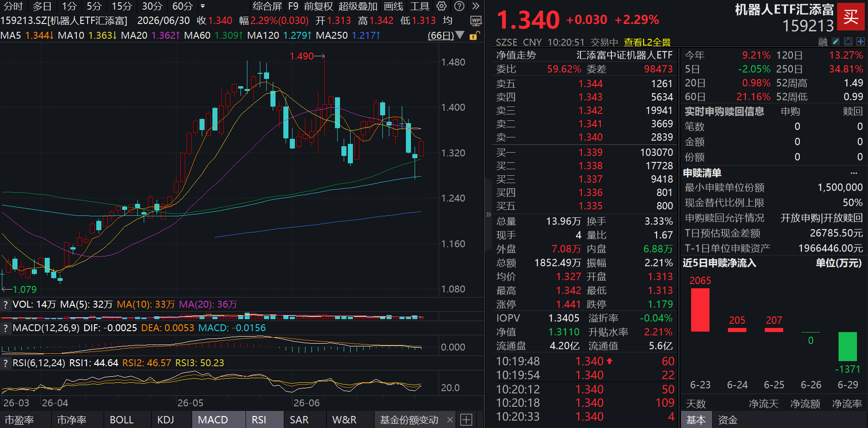Open the 工具 tools menu
This screenshot has height=428, width=868.
(x=420, y=6)
